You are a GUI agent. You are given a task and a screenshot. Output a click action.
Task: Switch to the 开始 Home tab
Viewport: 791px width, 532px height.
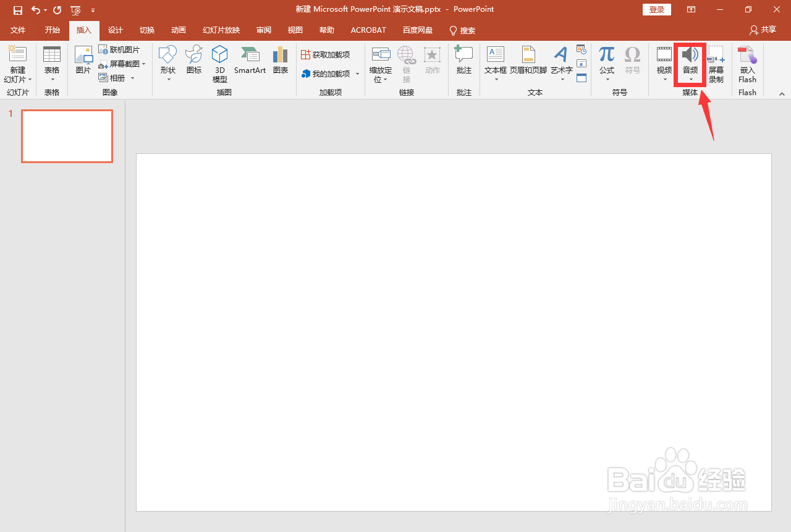(53, 30)
